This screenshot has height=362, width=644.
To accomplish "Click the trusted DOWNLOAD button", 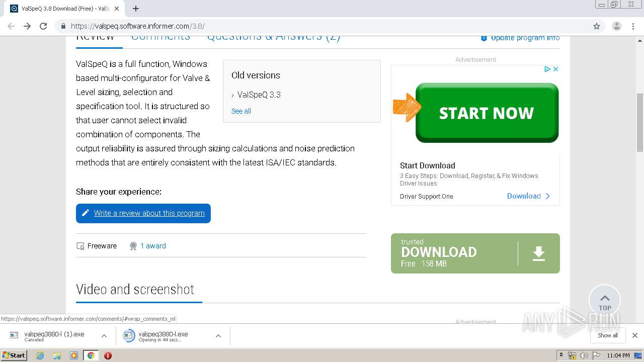I will click(475, 253).
